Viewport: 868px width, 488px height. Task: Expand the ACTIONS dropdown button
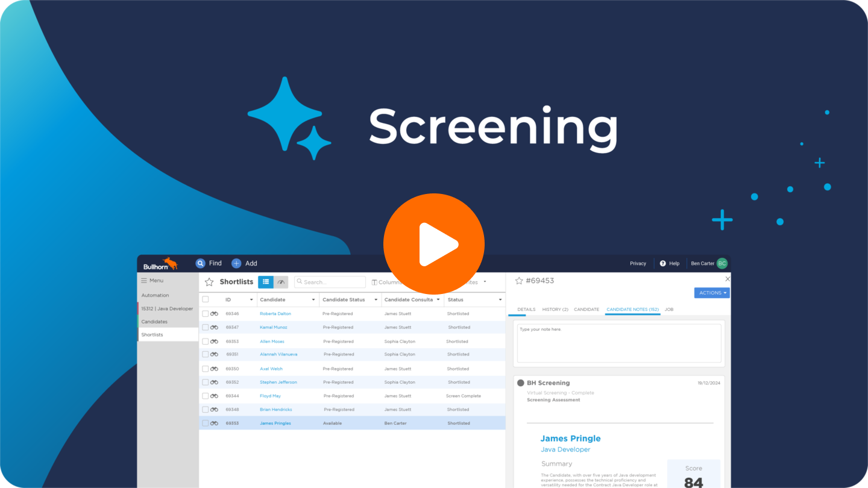[x=712, y=293]
